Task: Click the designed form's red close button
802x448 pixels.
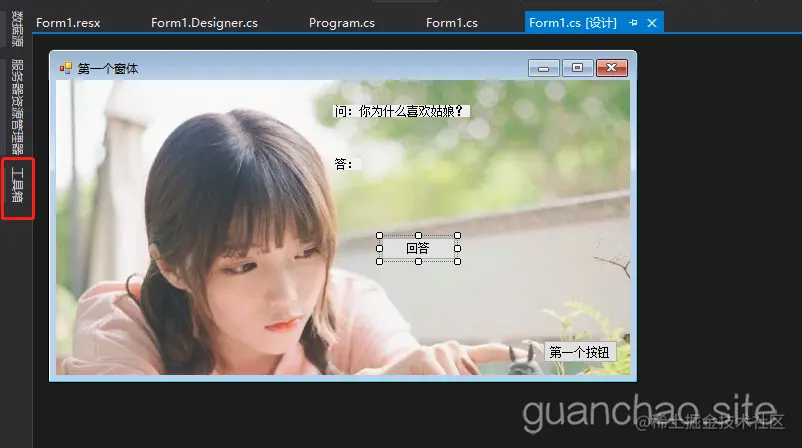Action: [611, 68]
